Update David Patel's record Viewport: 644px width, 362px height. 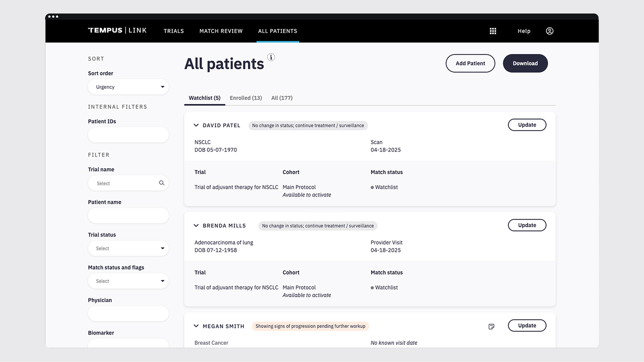(x=527, y=125)
